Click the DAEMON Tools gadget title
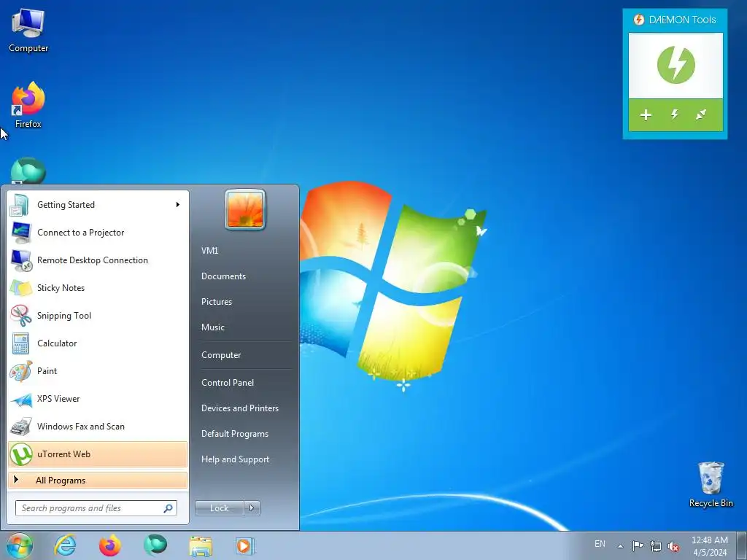 pyautogui.click(x=682, y=20)
